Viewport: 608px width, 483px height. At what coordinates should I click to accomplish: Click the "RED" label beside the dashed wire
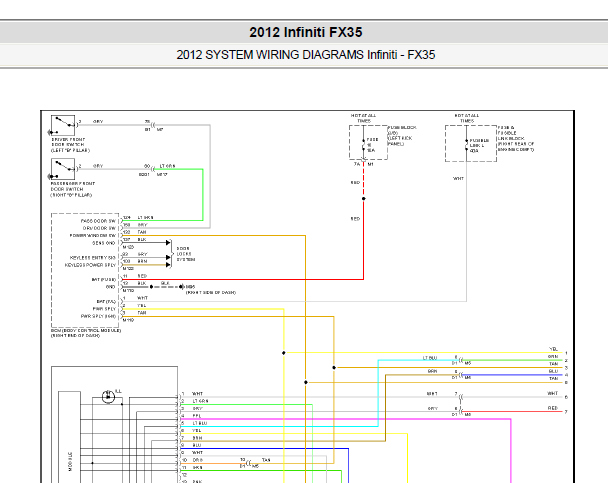click(355, 183)
